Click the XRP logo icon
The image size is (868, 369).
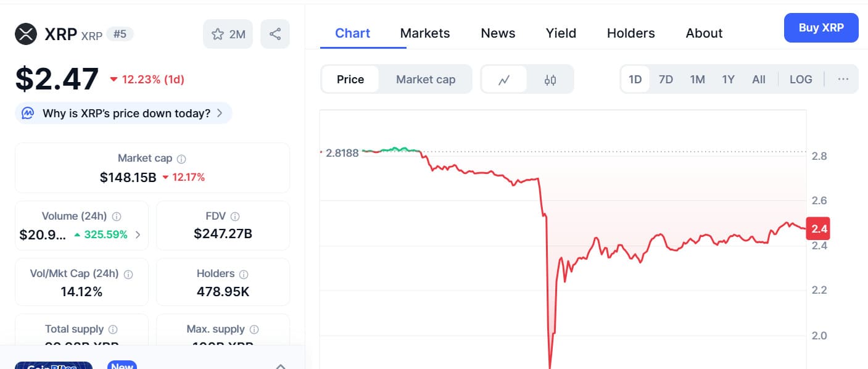(x=26, y=34)
